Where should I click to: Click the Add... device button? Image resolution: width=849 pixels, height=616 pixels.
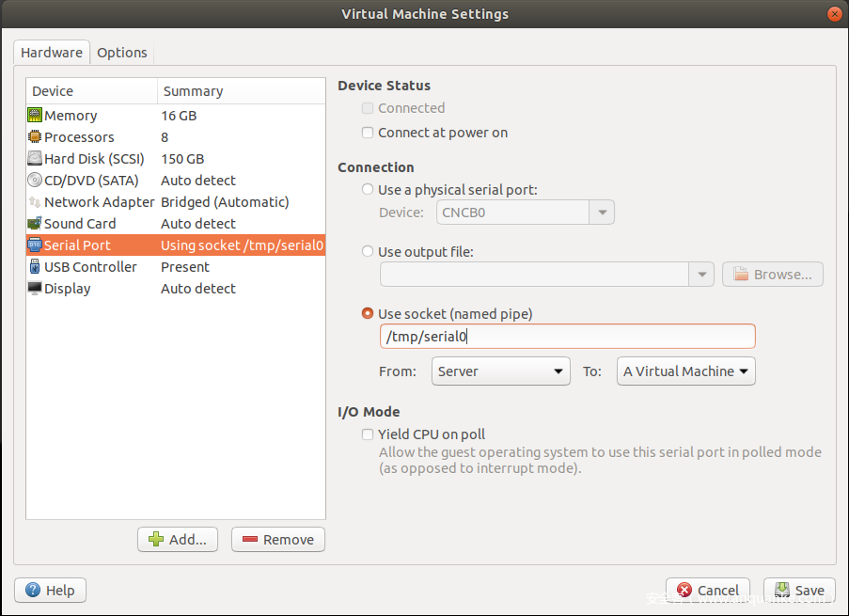[x=178, y=540]
